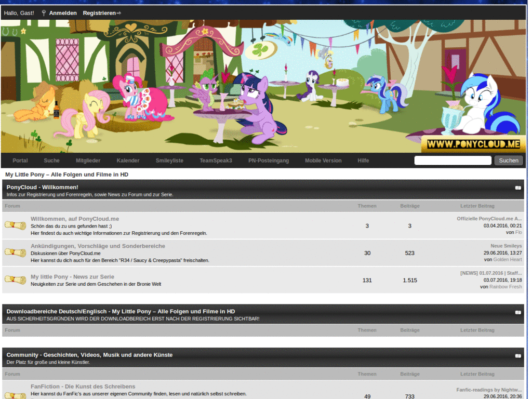The width and height of the screenshot is (532, 399).
Task: Open the Downloadbereiche Deutsch/Englisch category title
Action: [x=121, y=311]
